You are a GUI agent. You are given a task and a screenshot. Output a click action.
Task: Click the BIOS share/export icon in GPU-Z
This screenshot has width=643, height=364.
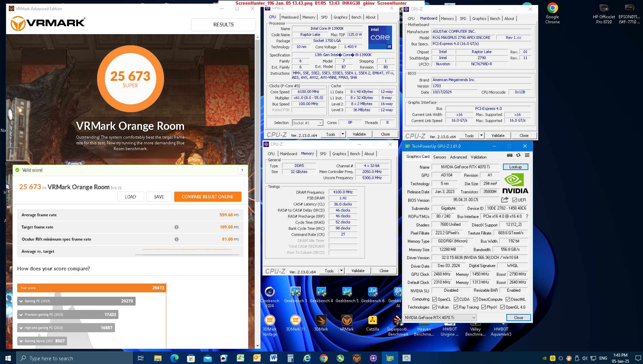[505, 200]
